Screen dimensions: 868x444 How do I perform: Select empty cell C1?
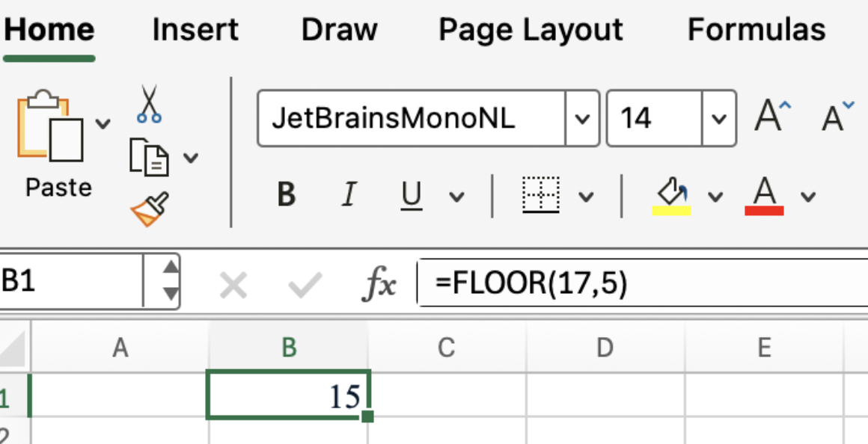point(447,395)
